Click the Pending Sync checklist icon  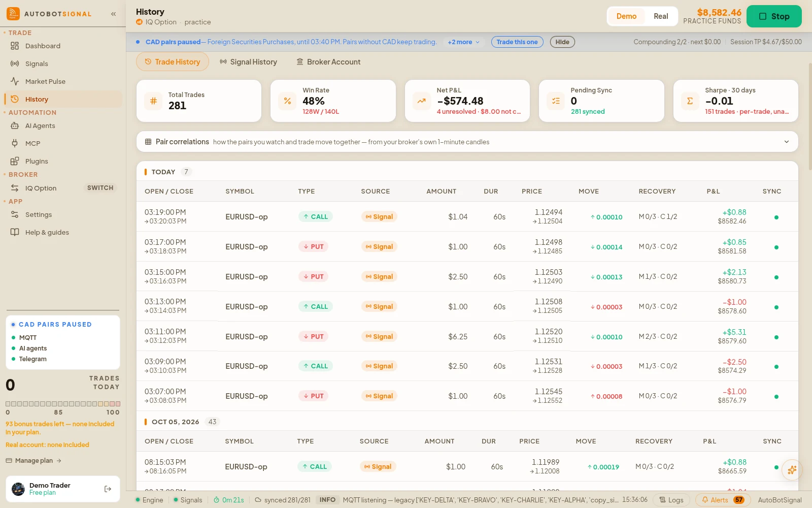[x=556, y=101]
